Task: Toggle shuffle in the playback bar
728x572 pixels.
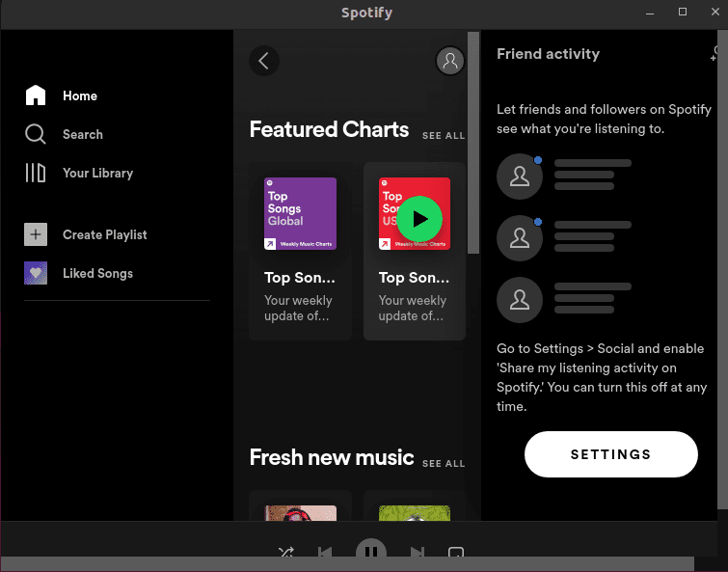Action: coord(286,552)
